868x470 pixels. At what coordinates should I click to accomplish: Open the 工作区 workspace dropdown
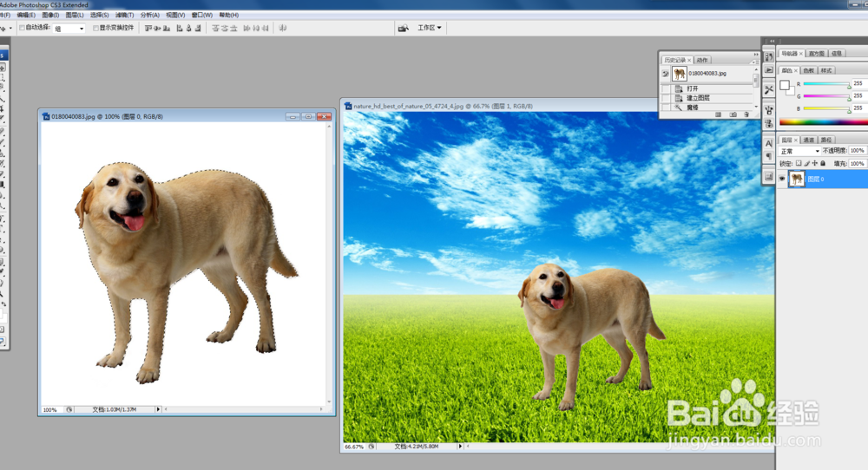pos(430,28)
